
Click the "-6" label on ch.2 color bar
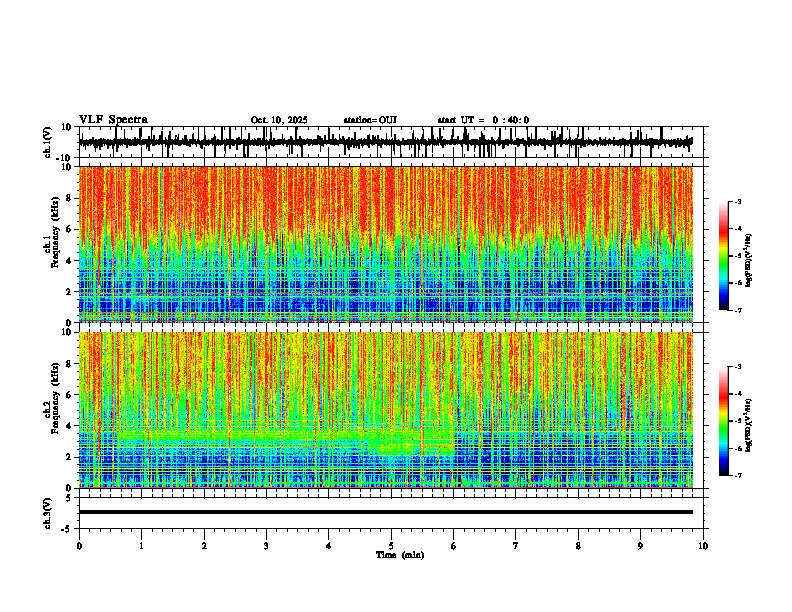(738, 448)
